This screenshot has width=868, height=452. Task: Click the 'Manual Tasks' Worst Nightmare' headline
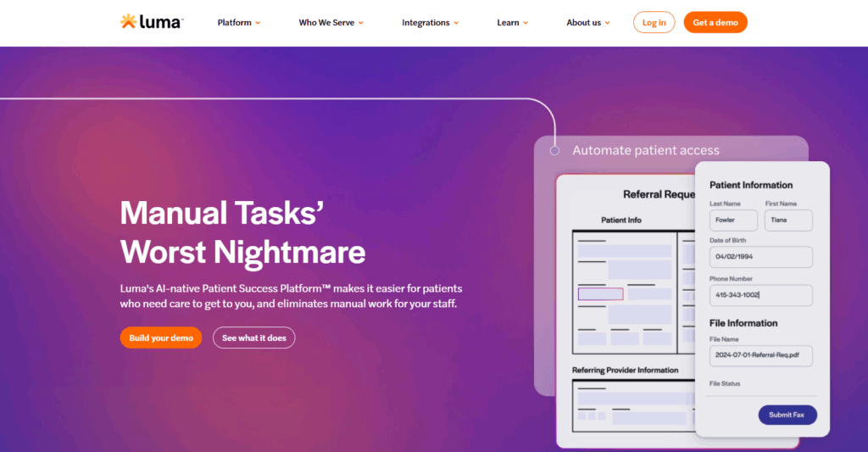(242, 232)
